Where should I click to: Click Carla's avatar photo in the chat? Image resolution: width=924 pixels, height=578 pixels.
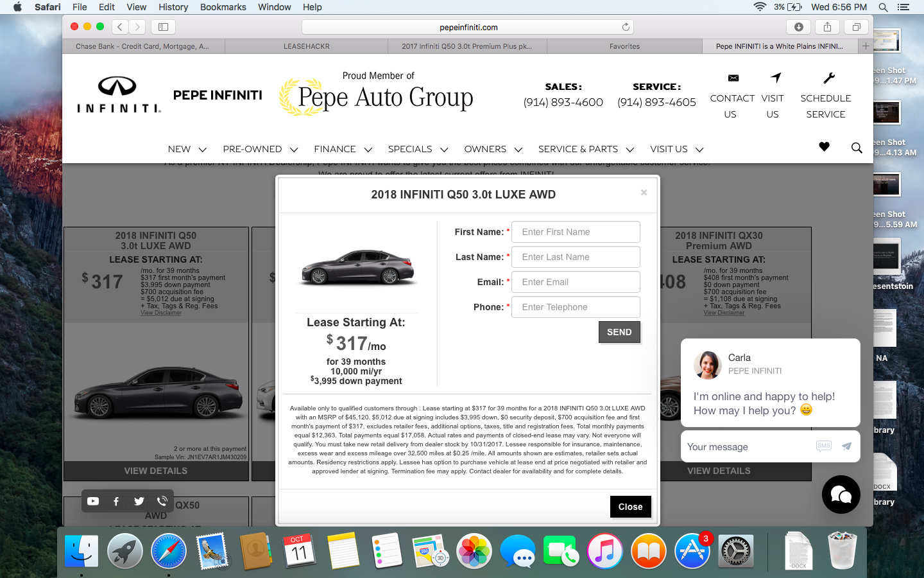tap(708, 365)
